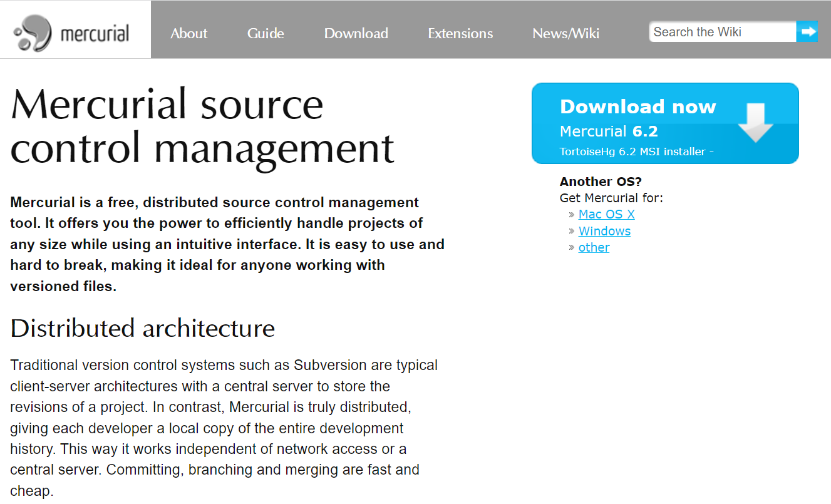Select Extensions in the navigation bar

[x=460, y=33]
